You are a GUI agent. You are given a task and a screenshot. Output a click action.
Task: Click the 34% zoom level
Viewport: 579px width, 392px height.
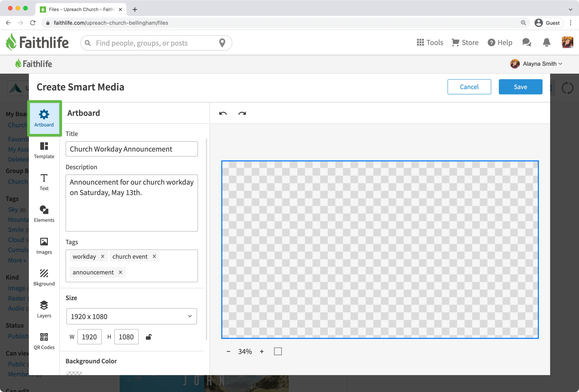pyautogui.click(x=245, y=351)
